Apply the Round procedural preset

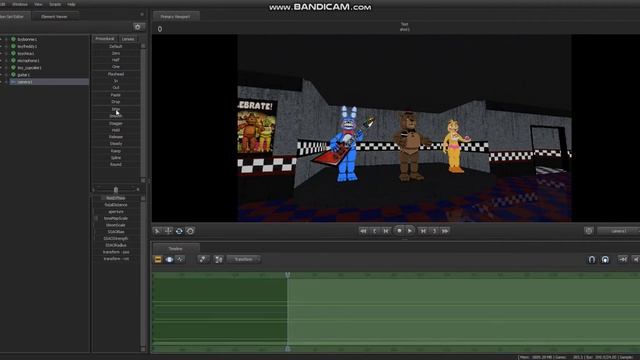click(x=116, y=164)
